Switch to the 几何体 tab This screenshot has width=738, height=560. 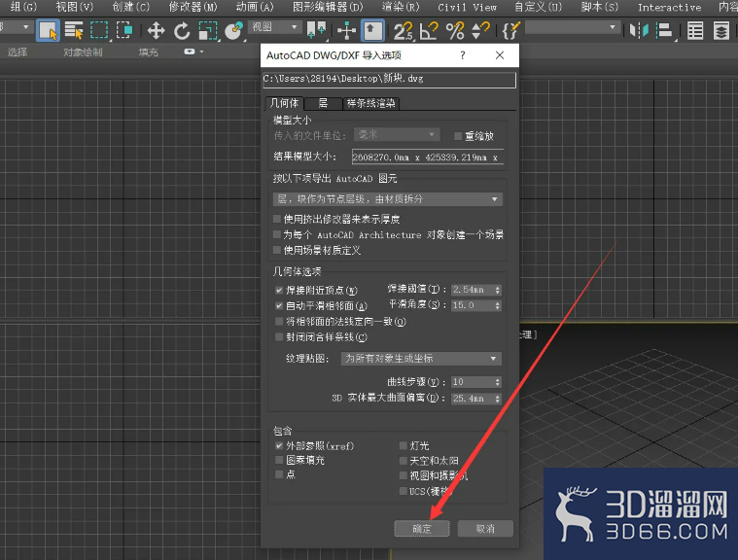[x=284, y=103]
